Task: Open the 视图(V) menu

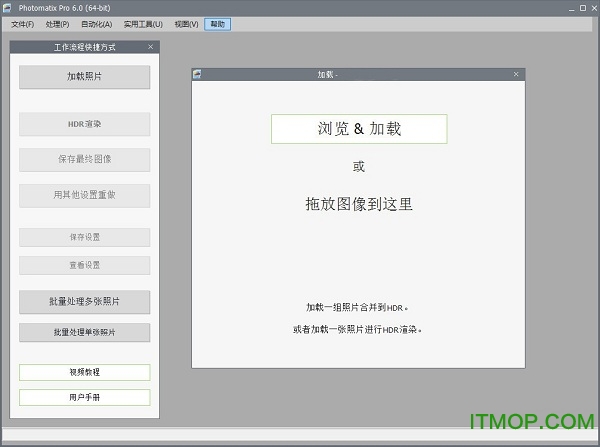Action: coord(186,23)
